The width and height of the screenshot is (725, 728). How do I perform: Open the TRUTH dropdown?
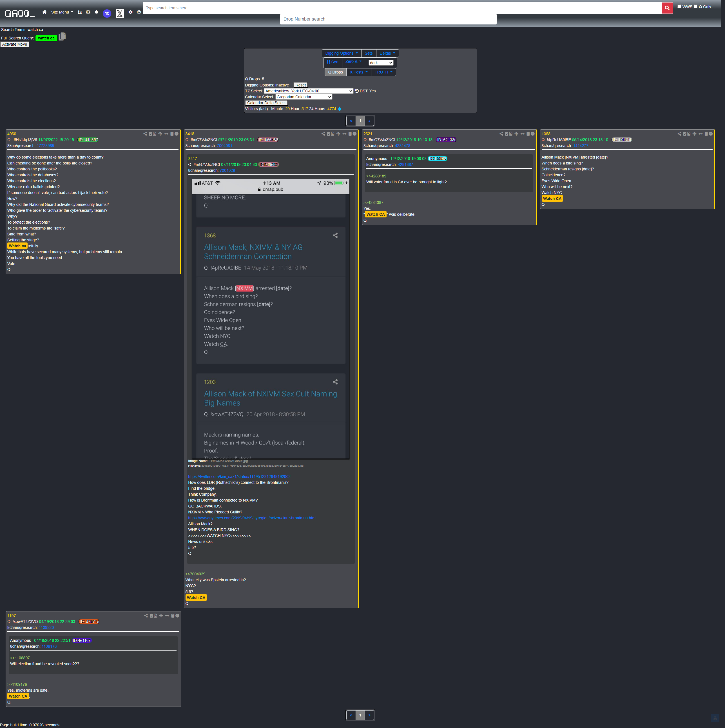click(383, 72)
